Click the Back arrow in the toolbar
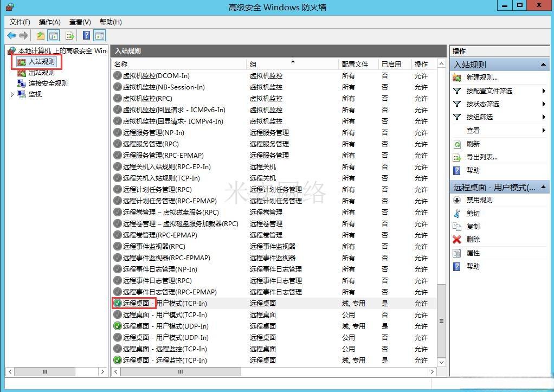The image size is (554, 392). (12, 35)
